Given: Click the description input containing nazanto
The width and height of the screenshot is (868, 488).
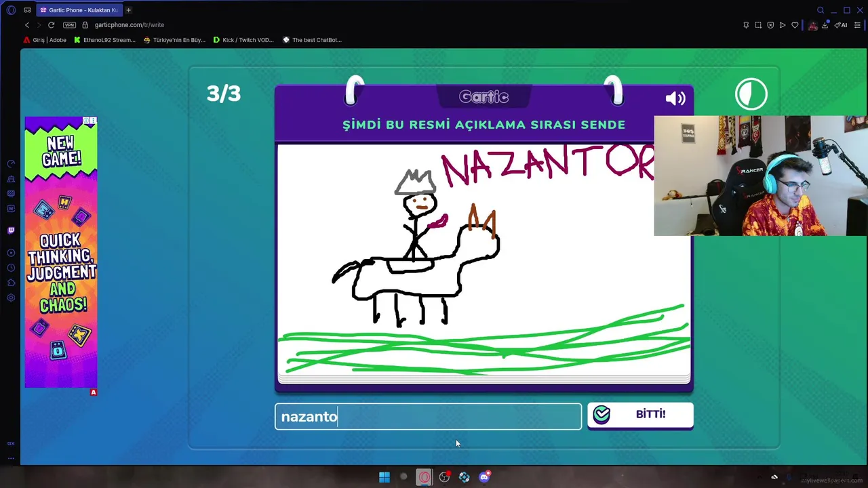Looking at the screenshot, I should 428,416.
